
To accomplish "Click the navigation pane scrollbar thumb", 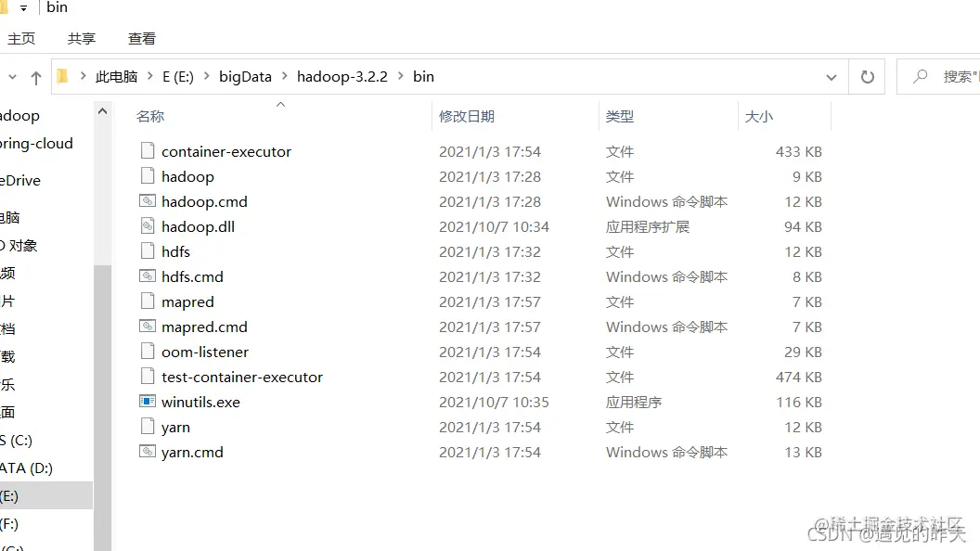I will (x=102, y=406).
